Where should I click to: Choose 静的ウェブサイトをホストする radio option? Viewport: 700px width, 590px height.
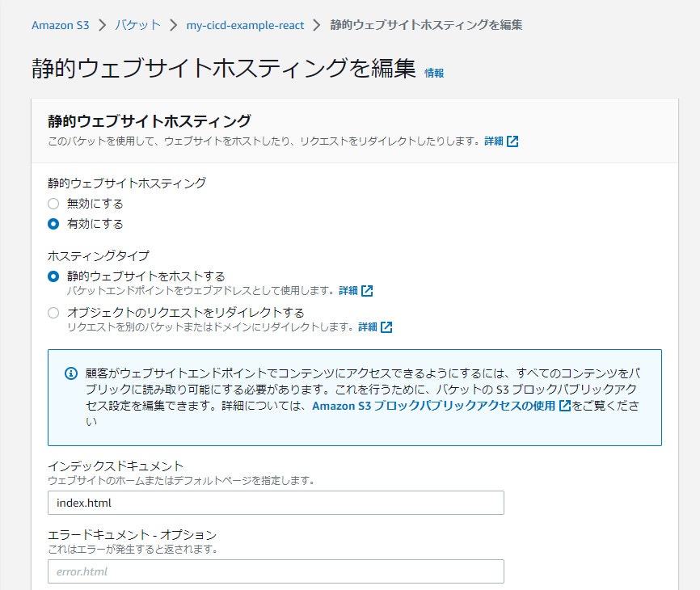[53, 276]
